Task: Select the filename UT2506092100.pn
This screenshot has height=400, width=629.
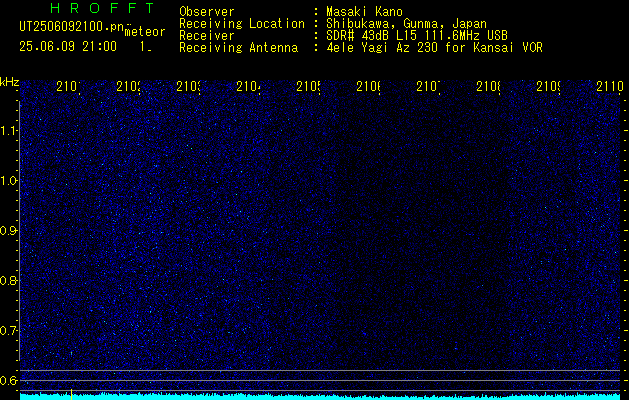Action: (x=72, y=27)
